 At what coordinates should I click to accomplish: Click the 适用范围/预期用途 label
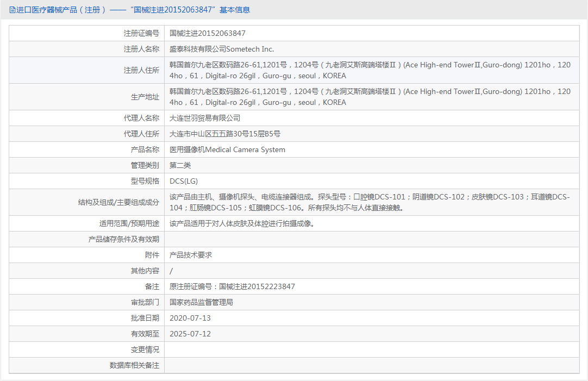129,223
